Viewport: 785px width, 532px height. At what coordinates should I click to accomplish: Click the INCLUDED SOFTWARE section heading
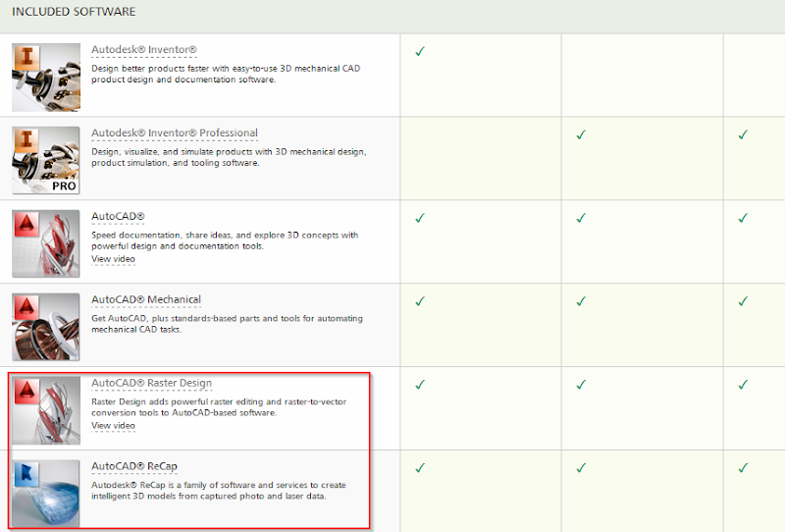(74, 12)
